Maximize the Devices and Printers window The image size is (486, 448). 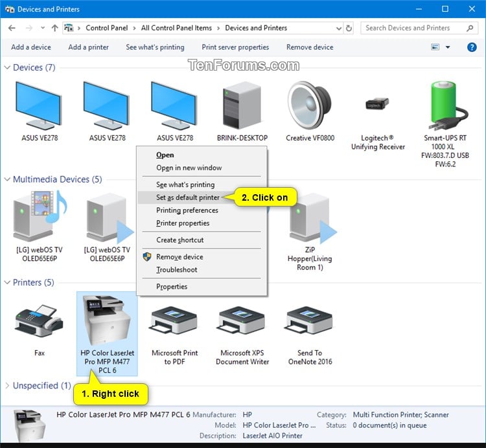click(x=445, y=8)
